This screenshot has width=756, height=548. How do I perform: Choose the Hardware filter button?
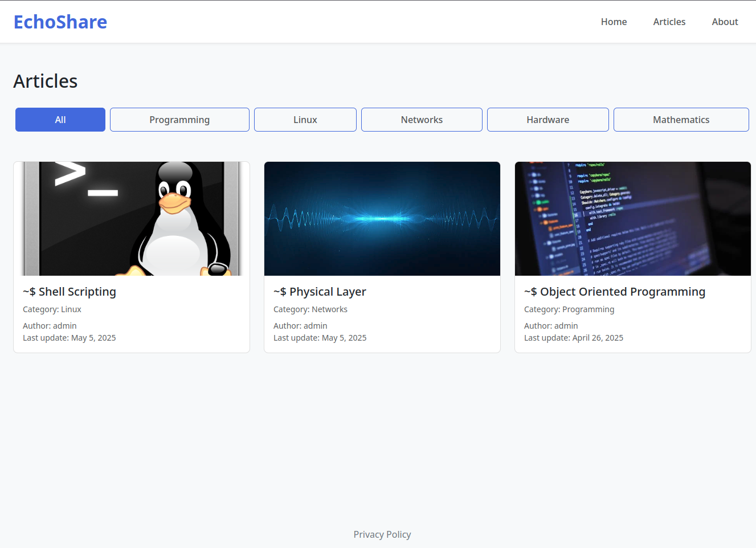(x=547, y=120)
